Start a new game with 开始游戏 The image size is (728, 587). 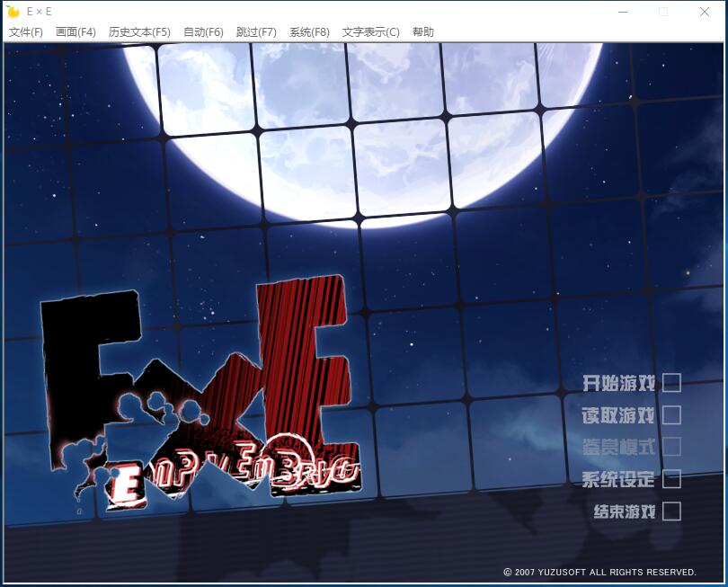click(620, 383)
